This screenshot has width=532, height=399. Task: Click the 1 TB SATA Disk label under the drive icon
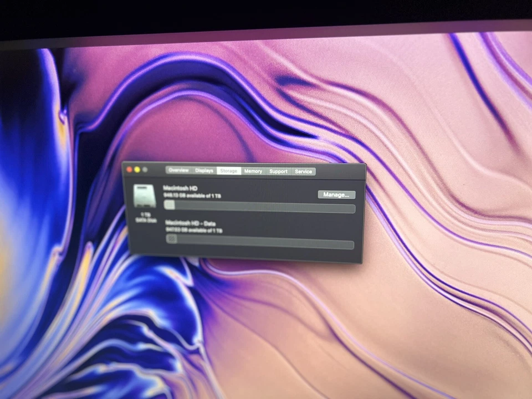(x=147, y=218)
